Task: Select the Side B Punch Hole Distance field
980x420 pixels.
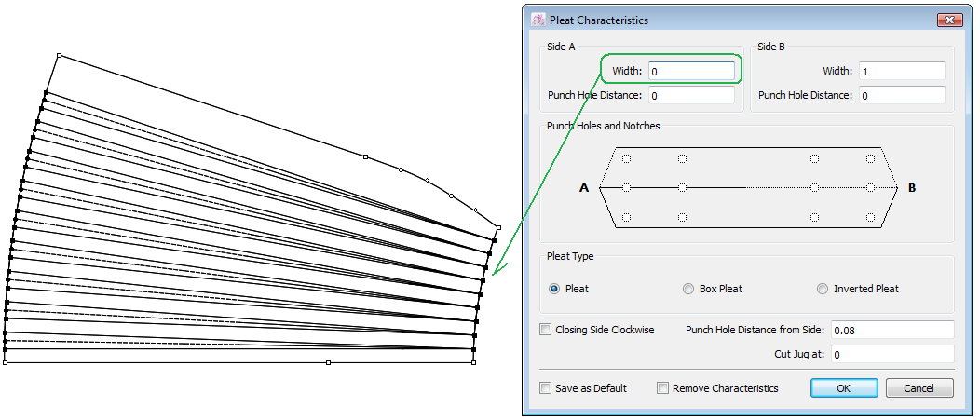Action: (x=902, y=95)
